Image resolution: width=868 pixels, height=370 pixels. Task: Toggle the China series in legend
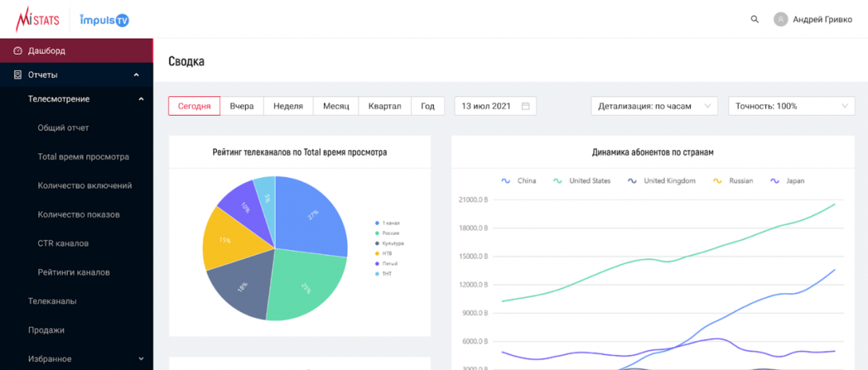click(519, 181)
